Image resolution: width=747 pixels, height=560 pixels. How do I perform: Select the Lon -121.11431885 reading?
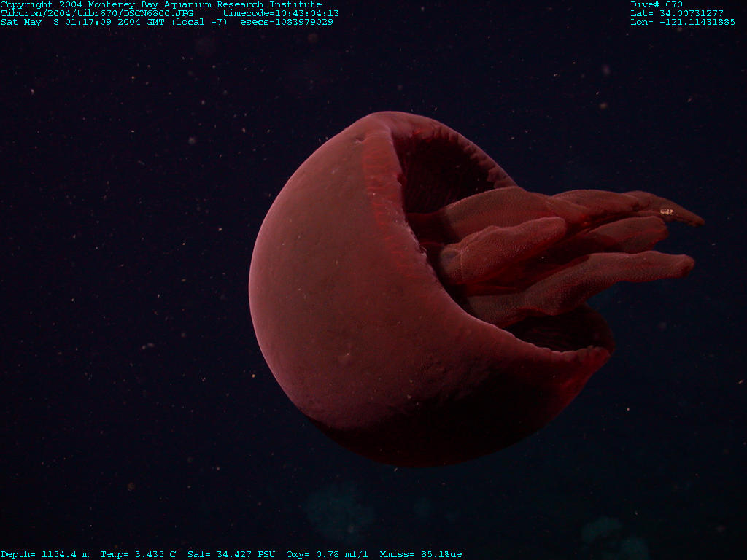pyautogui.click(x=682, y=22)
